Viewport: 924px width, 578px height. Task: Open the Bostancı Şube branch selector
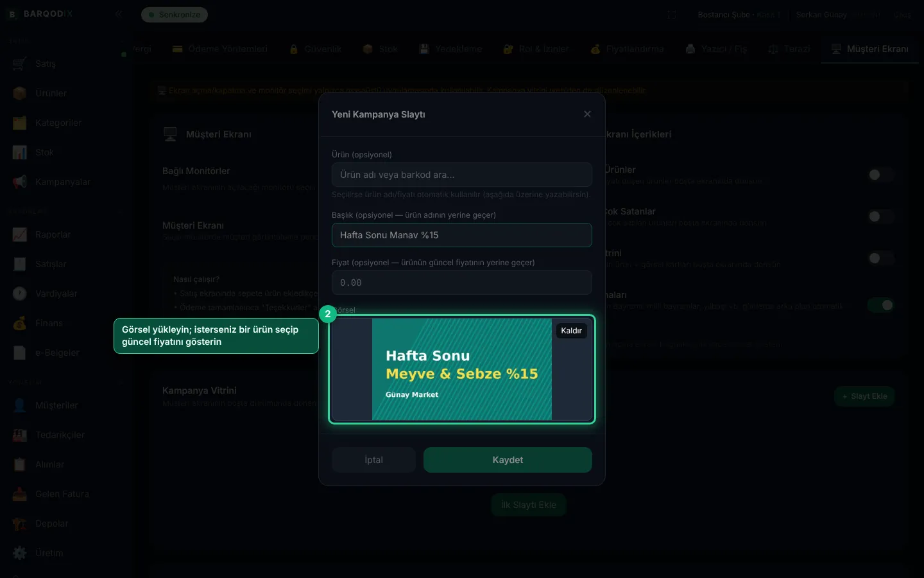coord(739,15)
